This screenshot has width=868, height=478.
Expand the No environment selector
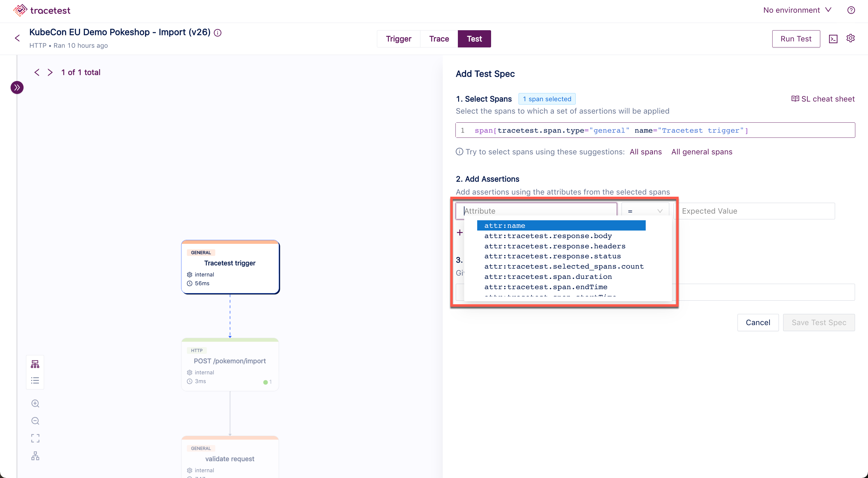pos(797,10)
